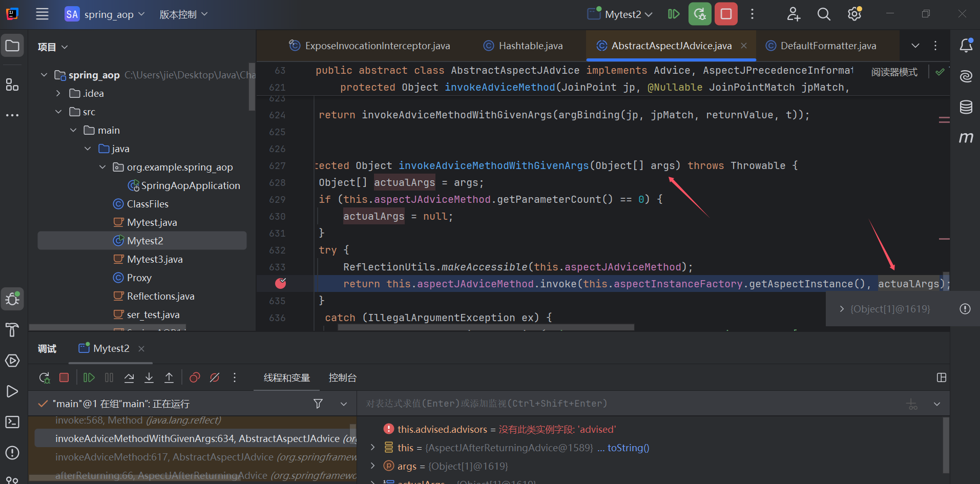Open the Problems tool window icon

click(x=12, y=453)
